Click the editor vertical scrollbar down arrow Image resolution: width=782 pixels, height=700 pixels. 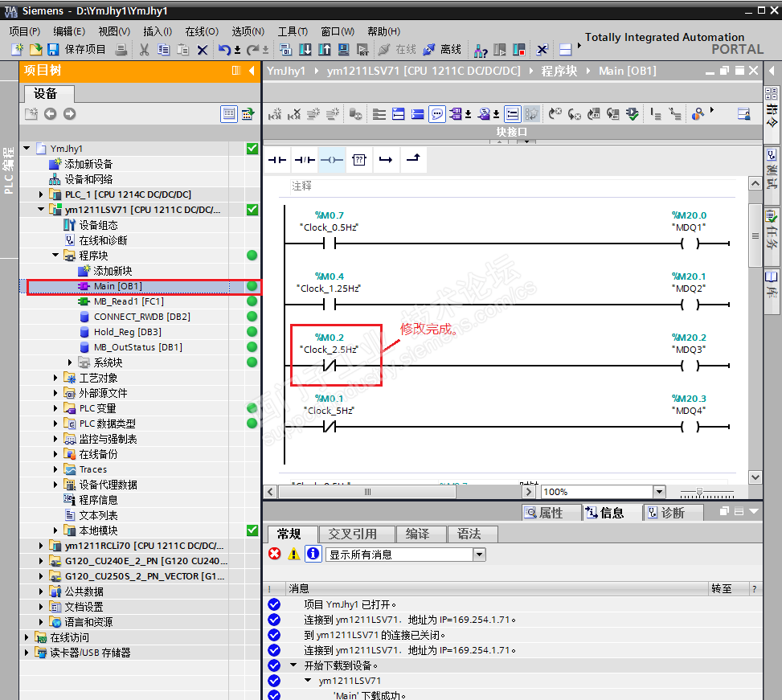pyautogui.click(x=755, y=477)
